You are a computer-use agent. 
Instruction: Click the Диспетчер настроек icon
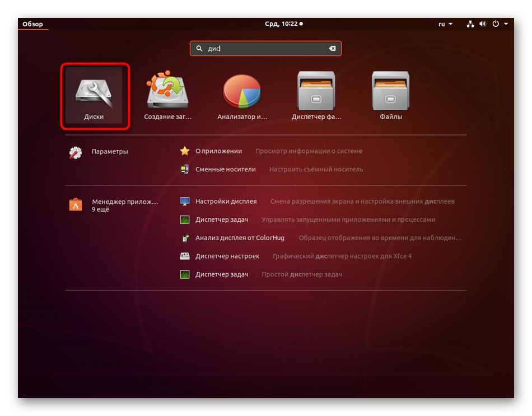[185, 256]
